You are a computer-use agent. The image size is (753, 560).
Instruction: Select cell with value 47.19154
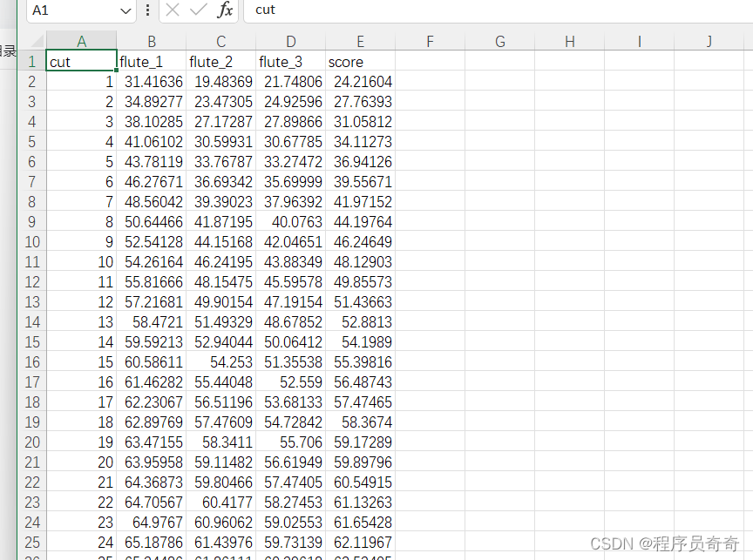[290, 302]
